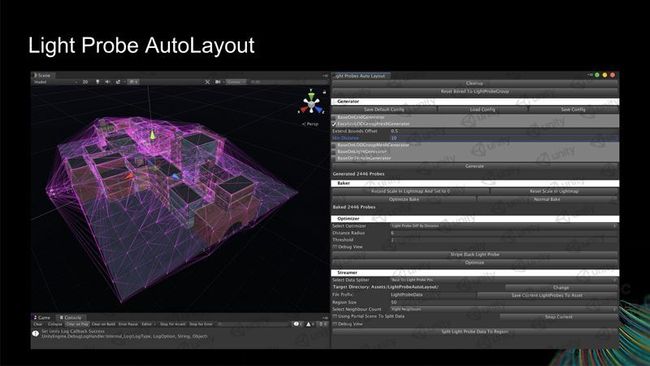Toggle Optimizer Debug View checkbox
The image size is (650, 366).
335,247
